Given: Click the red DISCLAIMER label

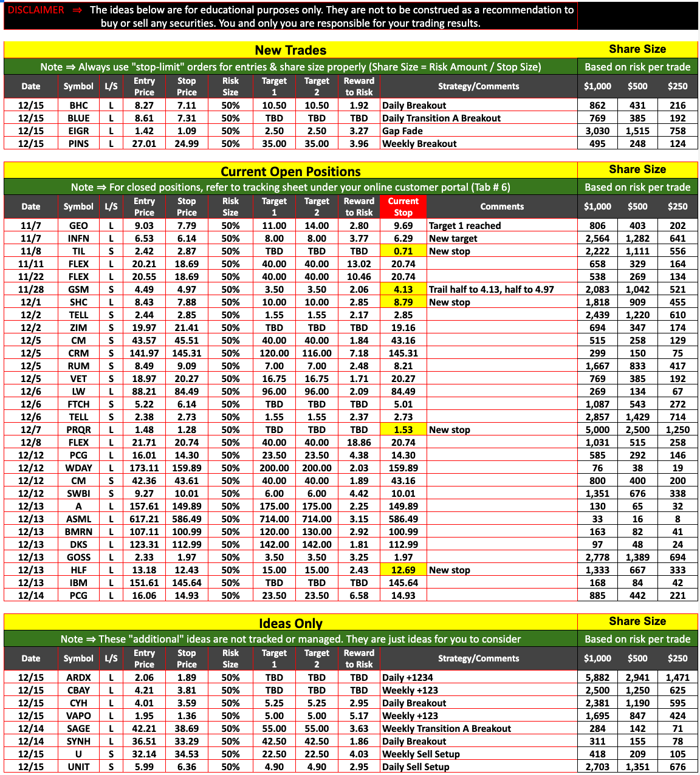Looking at the screenshot, I should tap(36, 10).
